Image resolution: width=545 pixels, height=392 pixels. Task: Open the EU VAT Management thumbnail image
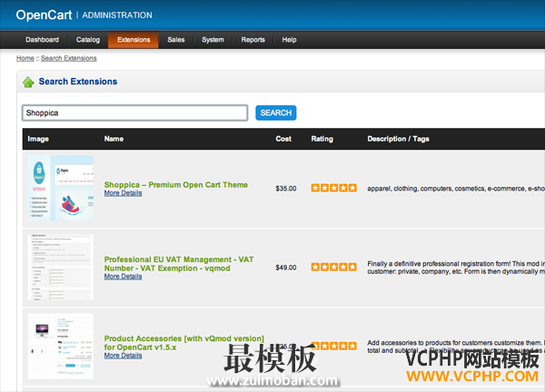[x=61, y=267]
